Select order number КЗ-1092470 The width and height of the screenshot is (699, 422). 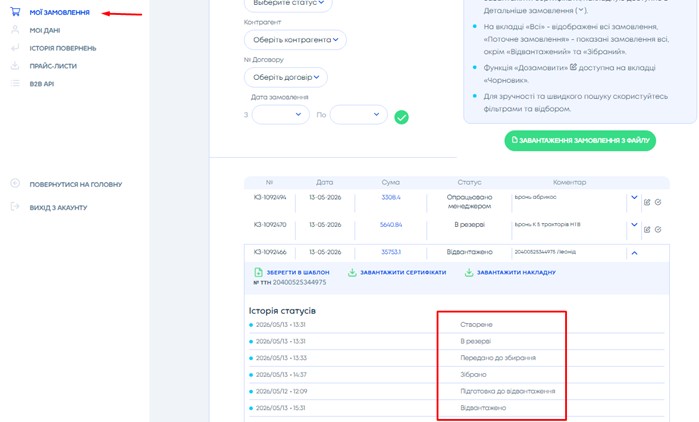[270, 225]
